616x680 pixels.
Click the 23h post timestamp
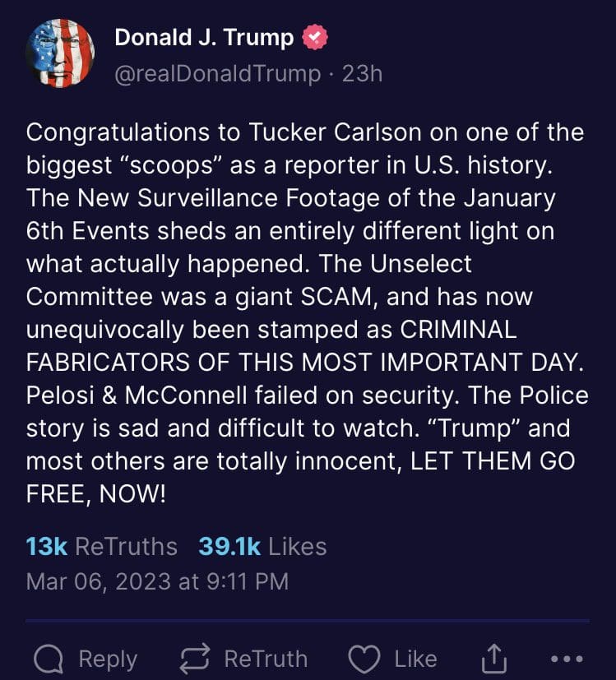click(362, 74)
